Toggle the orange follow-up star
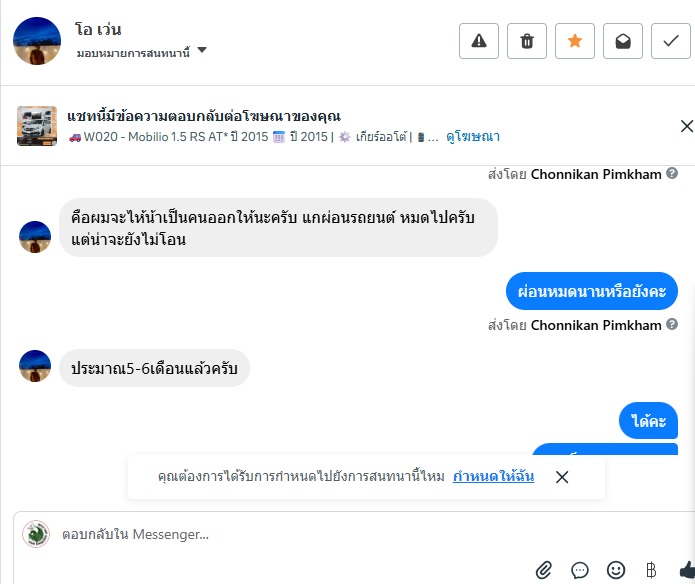 [x=575, y=41]
